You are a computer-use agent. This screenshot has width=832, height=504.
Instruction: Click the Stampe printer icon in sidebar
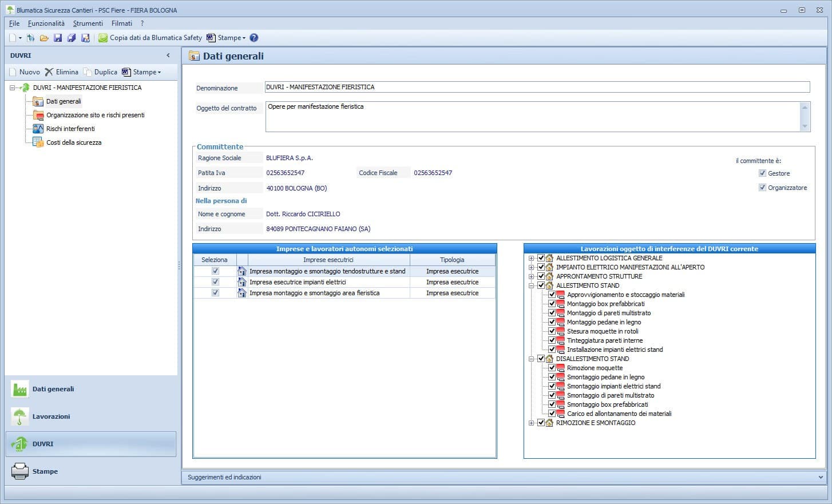pyautogui.click(x=19, y=471)
